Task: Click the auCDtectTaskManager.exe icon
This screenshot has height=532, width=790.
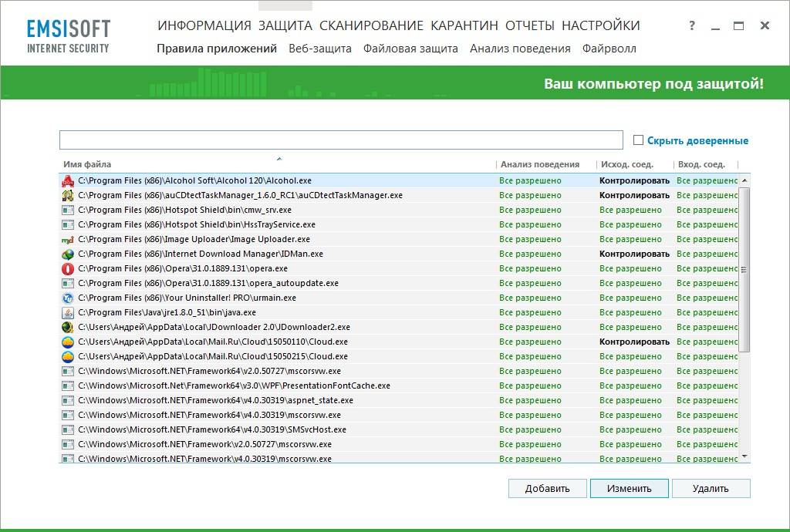Action: (68, 195)
